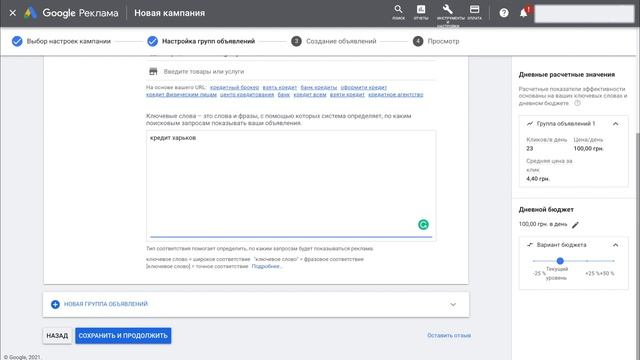Add suggested keyword 'кредитный брокер'
Image resolution: width=640 pixels, height=360 pixels.
pyautogui.click(x=234, y=87)
